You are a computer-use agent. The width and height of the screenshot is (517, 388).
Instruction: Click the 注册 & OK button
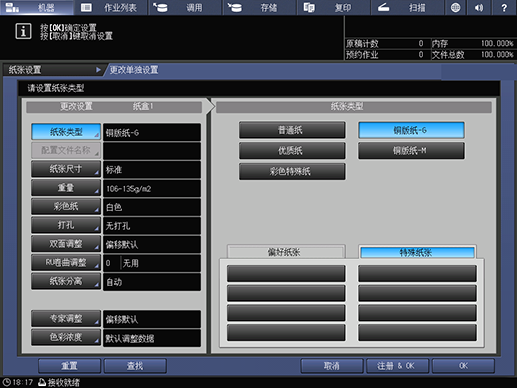[397, 366]
